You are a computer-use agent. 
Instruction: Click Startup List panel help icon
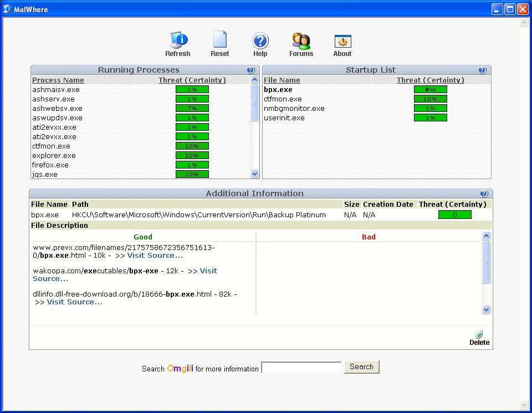(482, 70)
